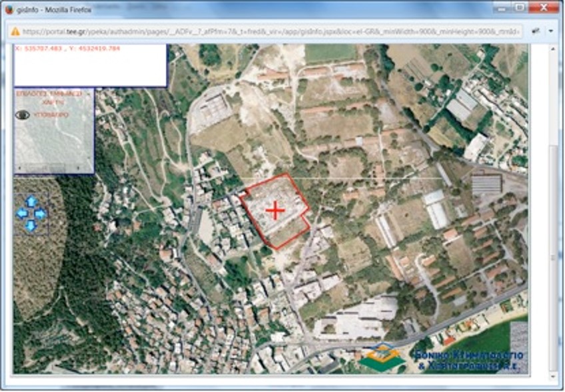Click the vertical scrollbar thumb
Screen dimensions: 565x392
click(x=554, y=258)
